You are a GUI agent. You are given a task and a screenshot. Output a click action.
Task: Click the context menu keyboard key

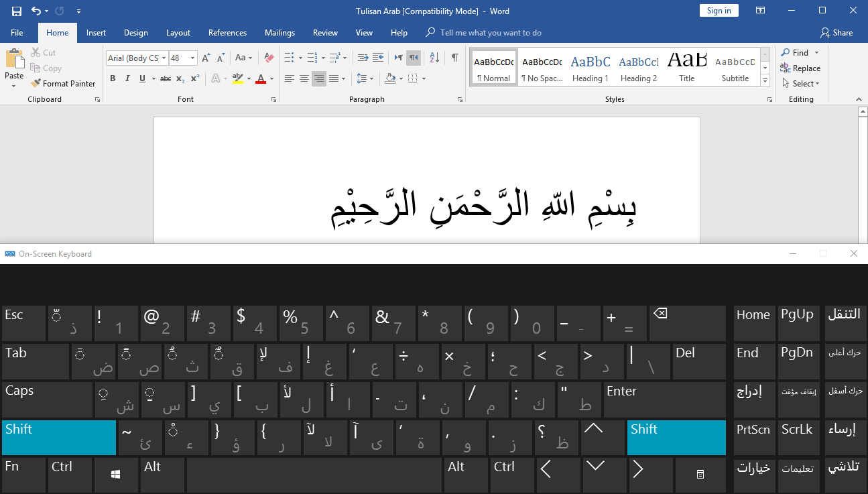[x=700, y=475]
